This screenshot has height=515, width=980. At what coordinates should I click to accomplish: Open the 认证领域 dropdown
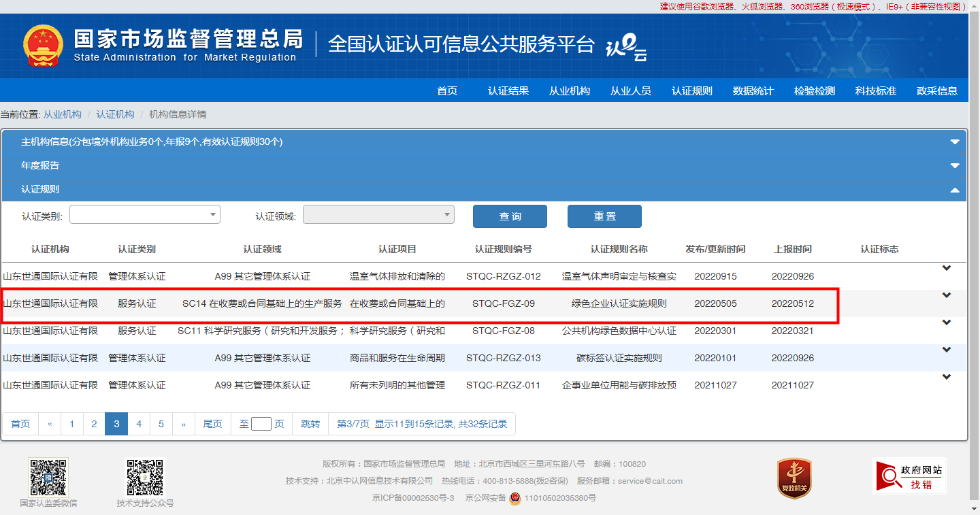[x=378, y=215]
